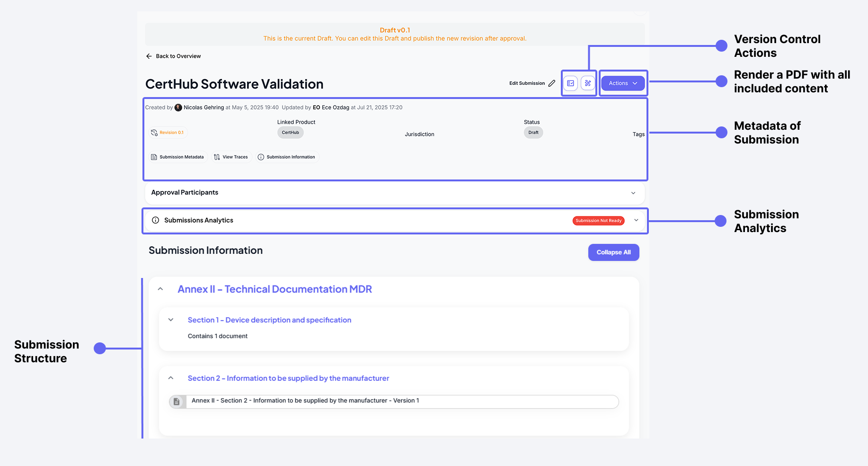This screenshot has width=868, height=466.
Task: Expand the Submissions Analytics panel
Action: [x=636, y=220]
